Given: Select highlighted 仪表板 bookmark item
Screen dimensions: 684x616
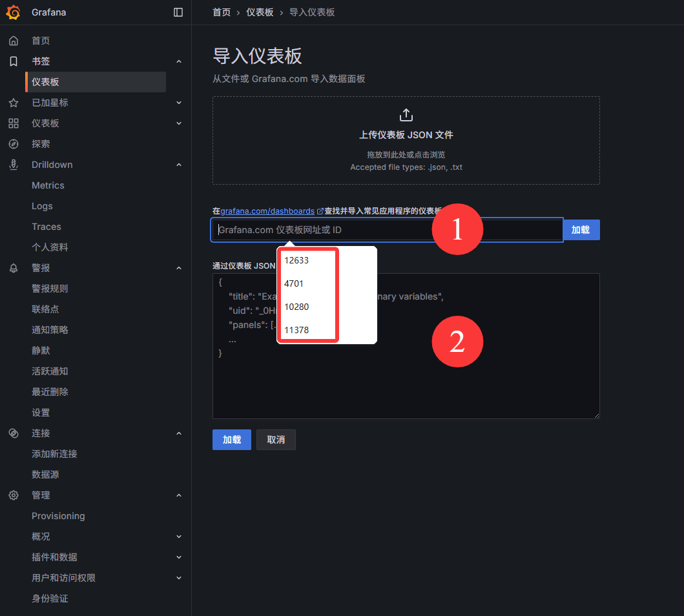Looking at the screenshot, I should 96,82.
